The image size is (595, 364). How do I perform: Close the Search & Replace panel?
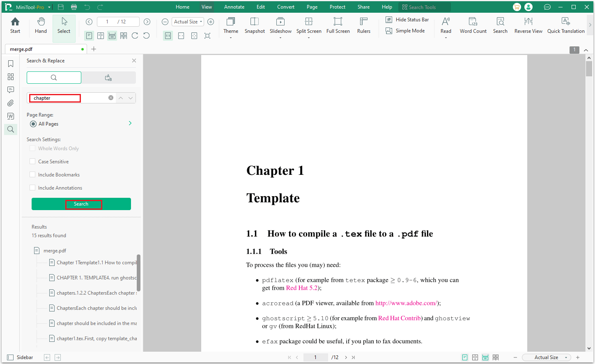134,61
